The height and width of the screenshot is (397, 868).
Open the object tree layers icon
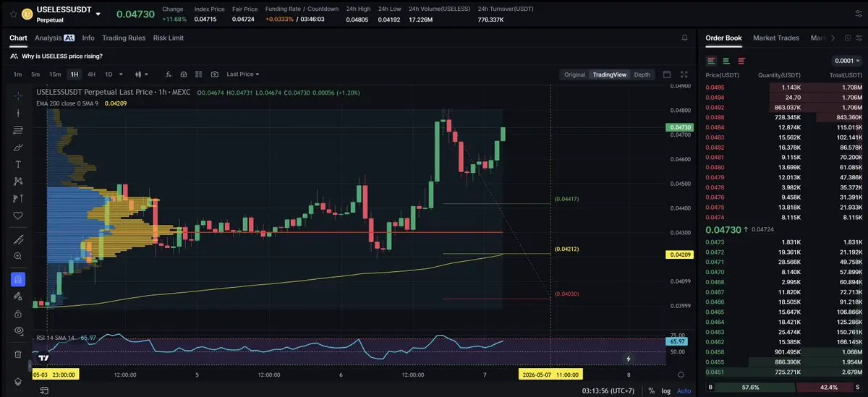coord(18,381)
